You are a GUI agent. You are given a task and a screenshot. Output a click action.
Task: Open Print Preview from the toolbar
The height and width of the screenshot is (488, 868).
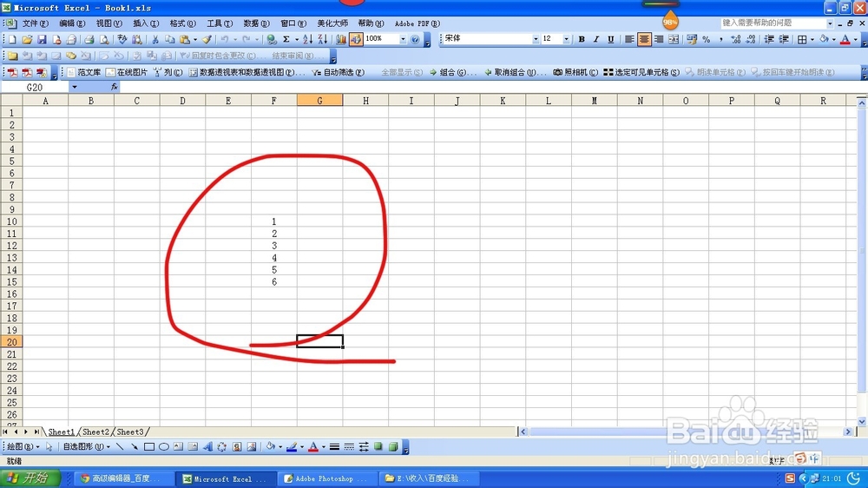coord(103,39)
